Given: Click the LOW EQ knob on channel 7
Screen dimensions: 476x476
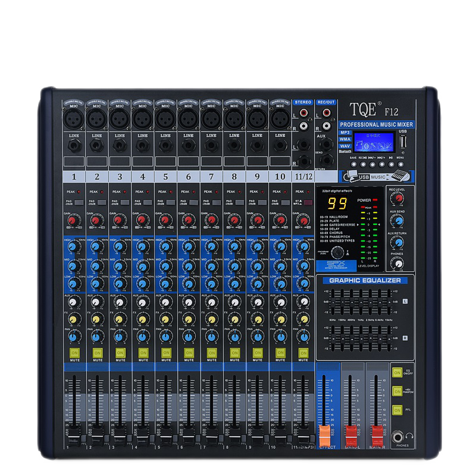Looking at the screenshot, I should tap(211, 284).
